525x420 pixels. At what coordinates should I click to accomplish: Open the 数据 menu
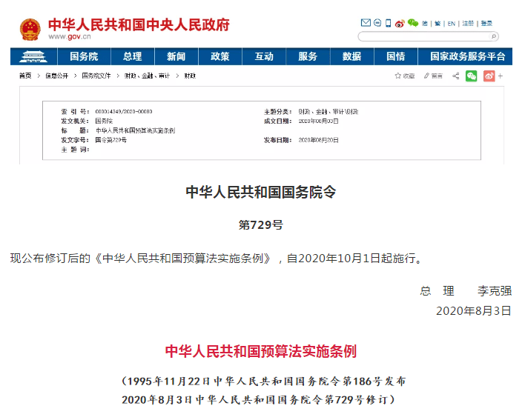click(351, 56)
